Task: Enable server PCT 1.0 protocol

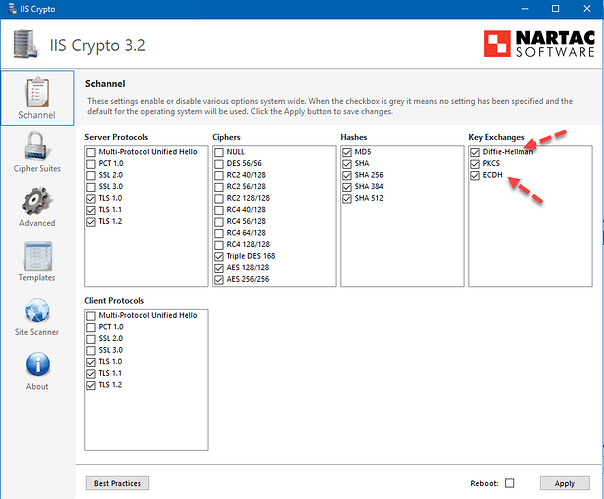Action: (91, 164)
